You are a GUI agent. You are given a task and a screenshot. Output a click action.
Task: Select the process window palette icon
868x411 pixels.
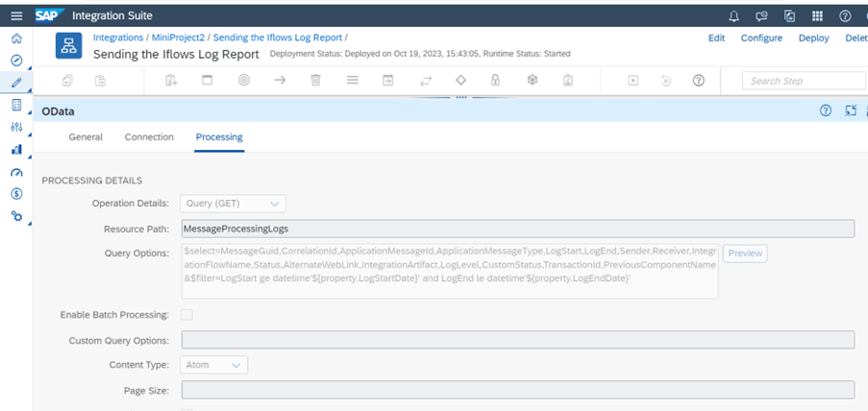coord(207,81)
